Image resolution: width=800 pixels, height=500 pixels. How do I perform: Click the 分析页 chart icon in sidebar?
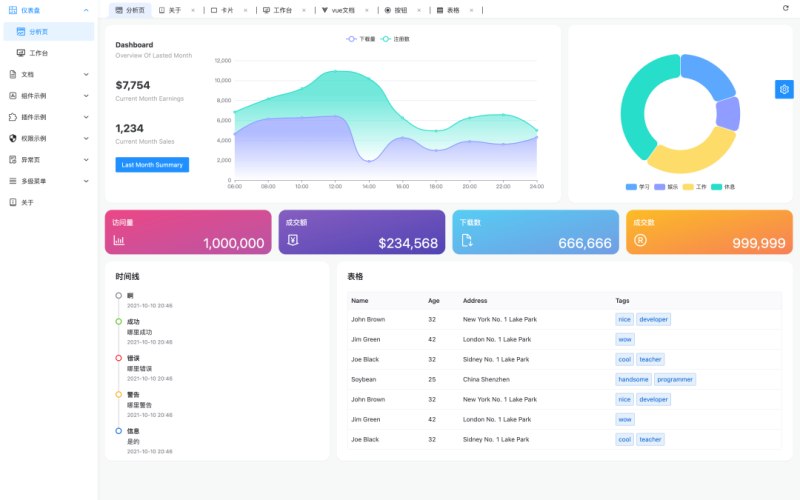tap(21, 32)
